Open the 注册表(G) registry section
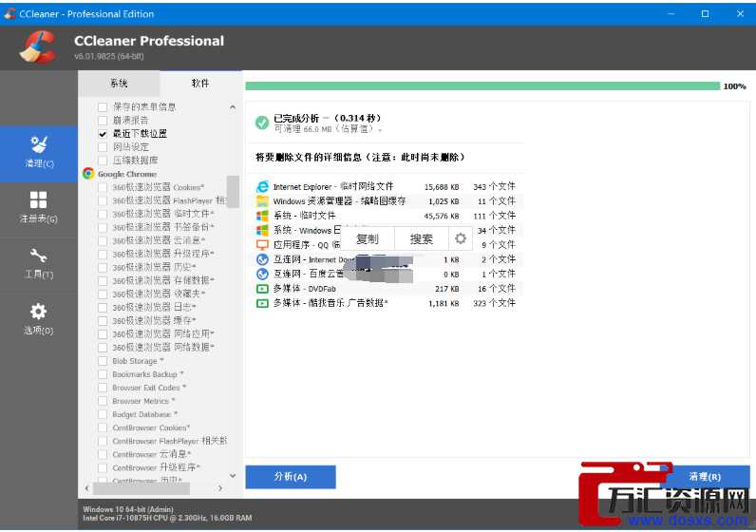Viewport: 756px width, 532px height. [x=39, y=209]
